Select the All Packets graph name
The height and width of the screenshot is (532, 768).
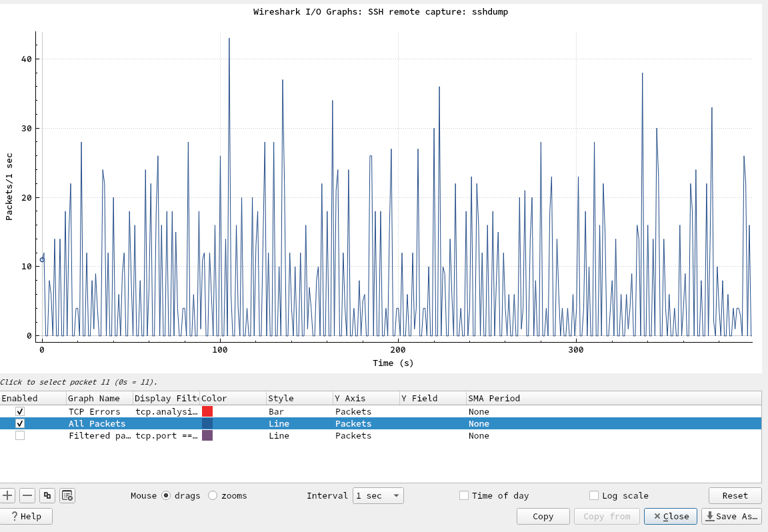97,423
